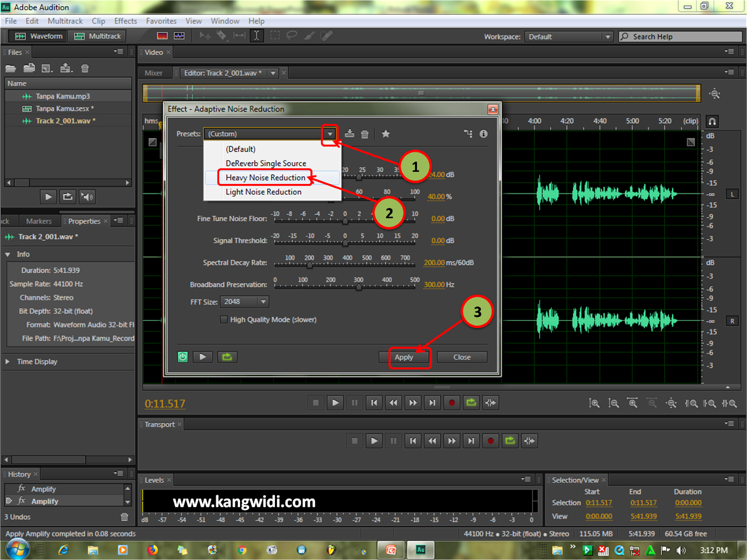The height and width of the screenshot is (560, 747).
Task: Open Files panel options menu
Action: point(119,51)
